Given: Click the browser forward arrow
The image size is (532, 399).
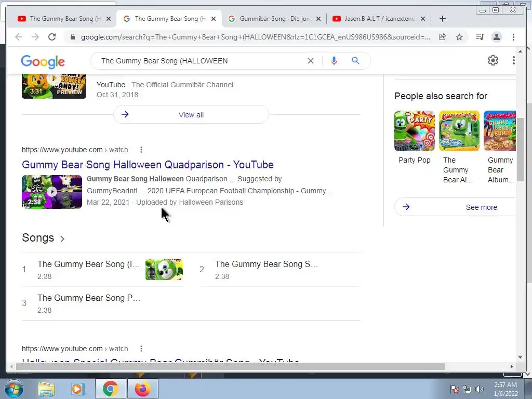Looking at the screenshot, I should pos(35,37).
